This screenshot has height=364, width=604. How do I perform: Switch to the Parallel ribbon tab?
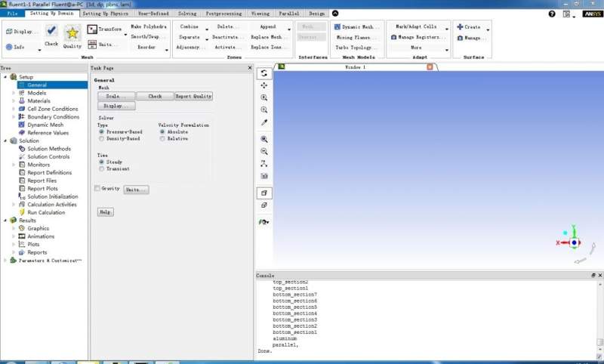point(289,14)
